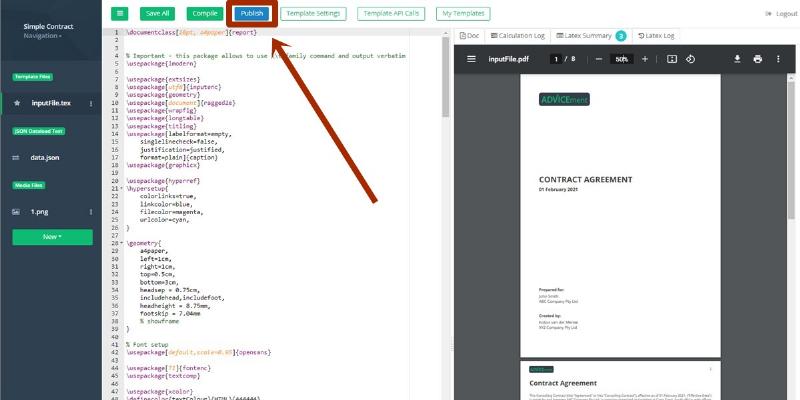Screen dimensions: 800x400
Task: Click the code editor vertical scrollbar
Action: (445, 77)
